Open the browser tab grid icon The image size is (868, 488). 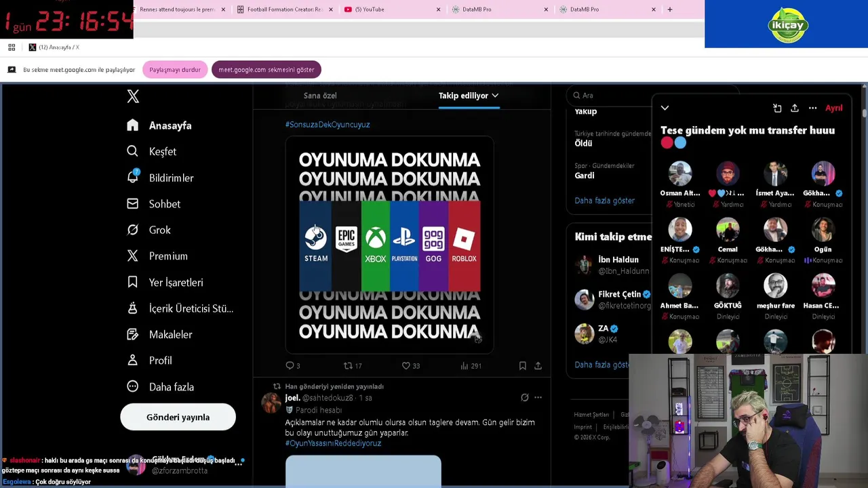click(12, 47)
